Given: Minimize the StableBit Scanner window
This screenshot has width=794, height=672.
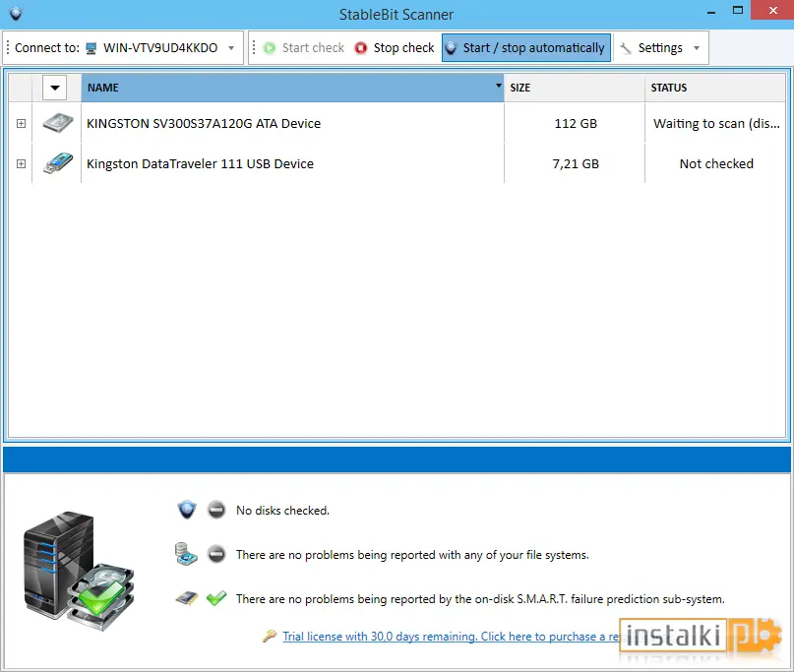Looking at the screenshot, I should [x=711, y=11].
